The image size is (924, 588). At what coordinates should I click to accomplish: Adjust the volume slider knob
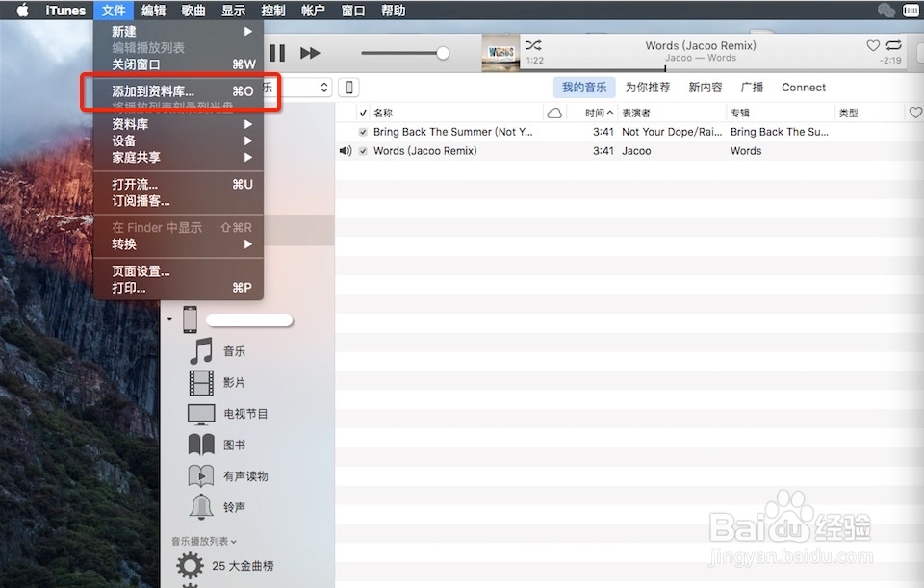(443, 53)
